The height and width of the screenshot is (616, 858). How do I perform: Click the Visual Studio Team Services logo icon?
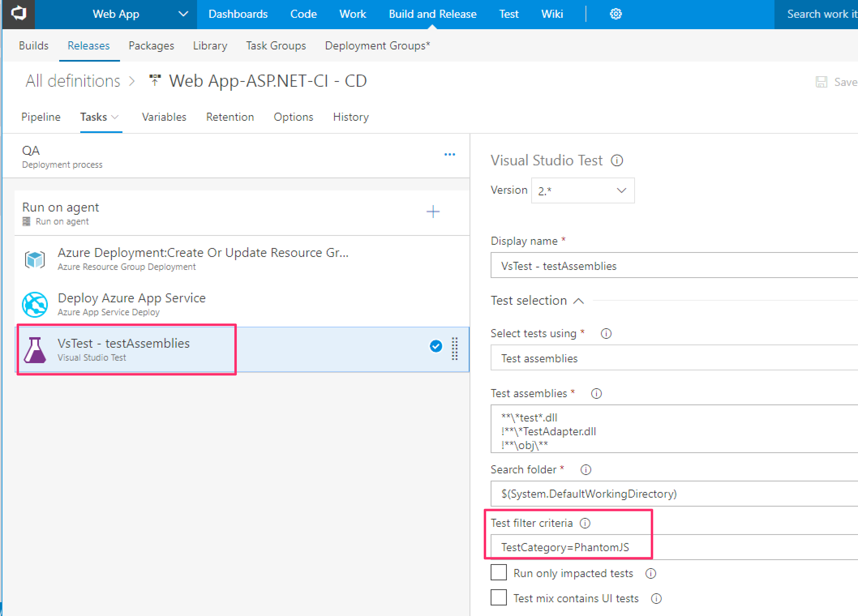(18, 14)
